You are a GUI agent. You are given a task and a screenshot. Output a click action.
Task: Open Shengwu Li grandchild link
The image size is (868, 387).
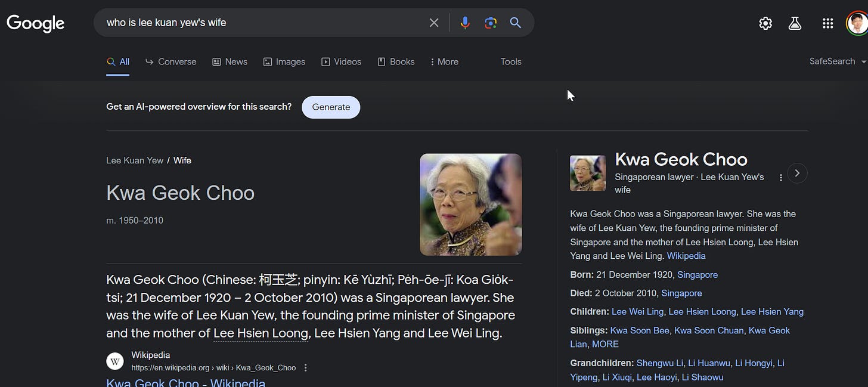[x=660, y=363]
